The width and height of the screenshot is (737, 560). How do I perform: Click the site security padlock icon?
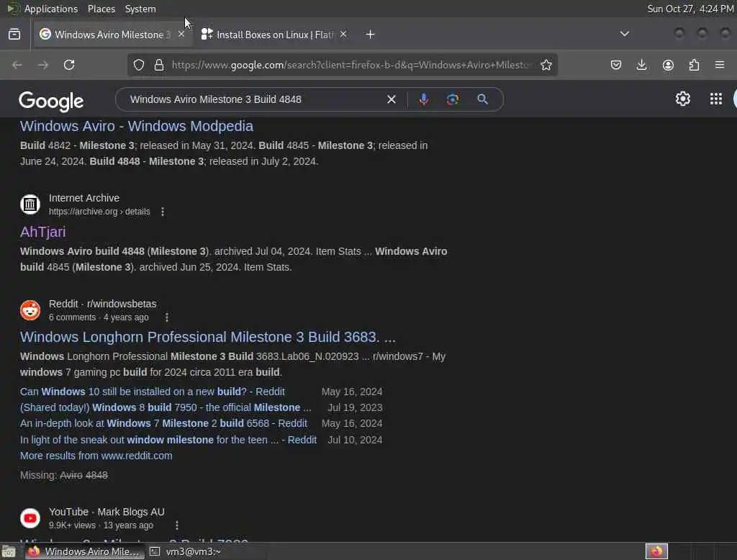[x=159, y=65]
